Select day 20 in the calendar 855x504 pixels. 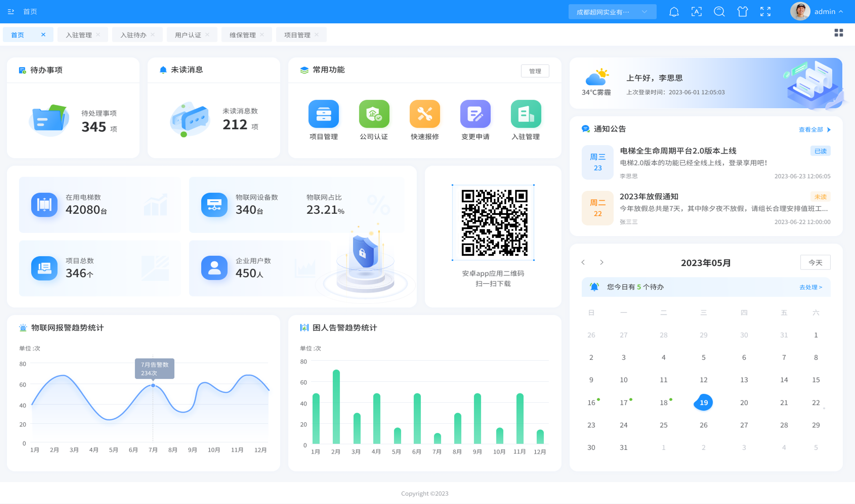point(744,402)
